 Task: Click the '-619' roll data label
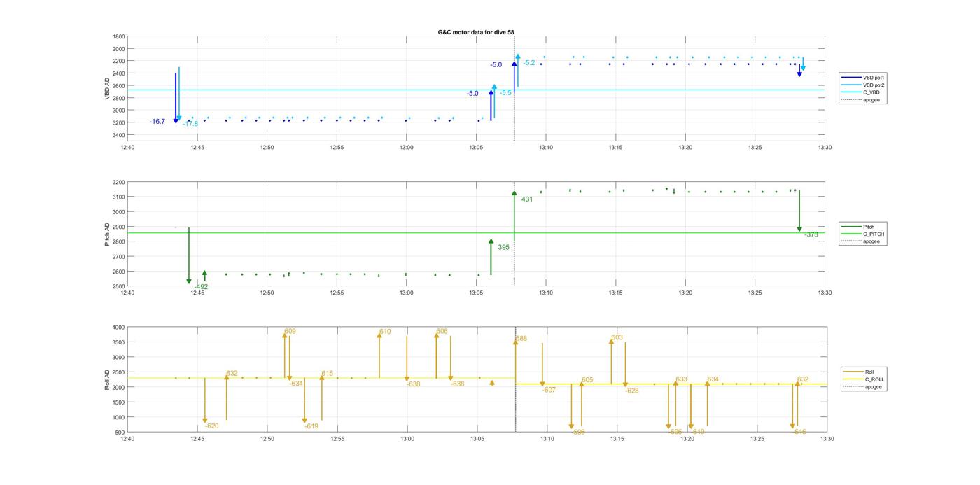pyautogui.click(x=311, y=426)
